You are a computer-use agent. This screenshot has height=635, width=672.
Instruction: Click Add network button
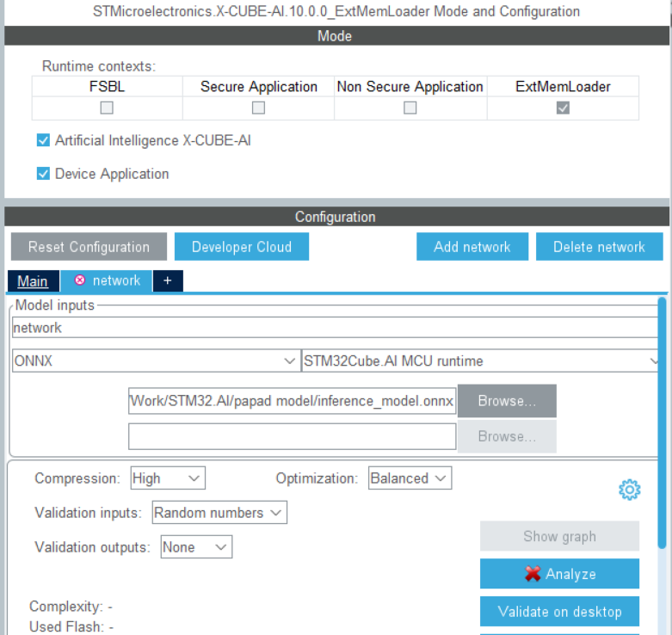[472, 247]
